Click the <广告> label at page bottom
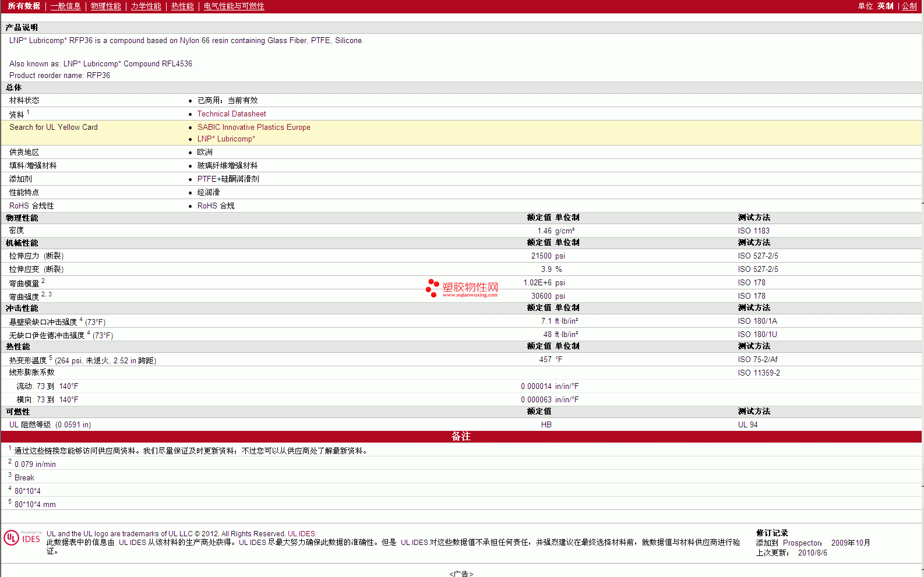The height and width of the screenshot is (577, 924). tap(461, 574)
